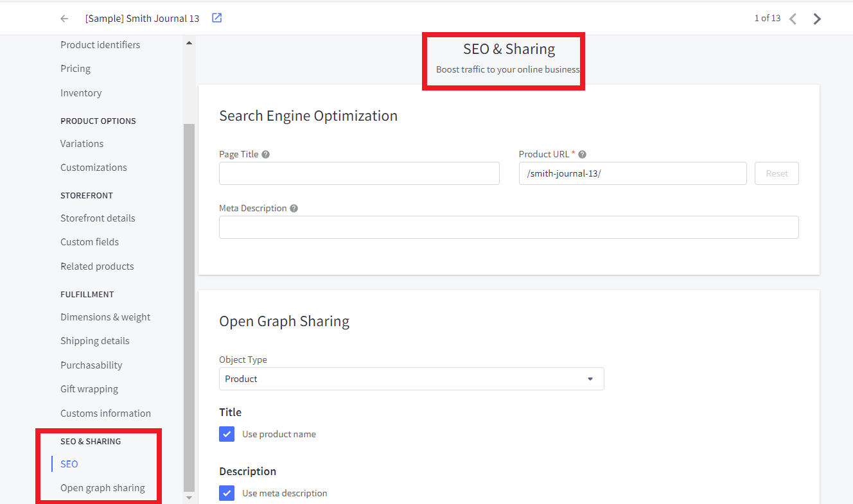853x504 pixels.
Task: Open Customs information section
Action: pyautogui.click(x=105, y=413)
